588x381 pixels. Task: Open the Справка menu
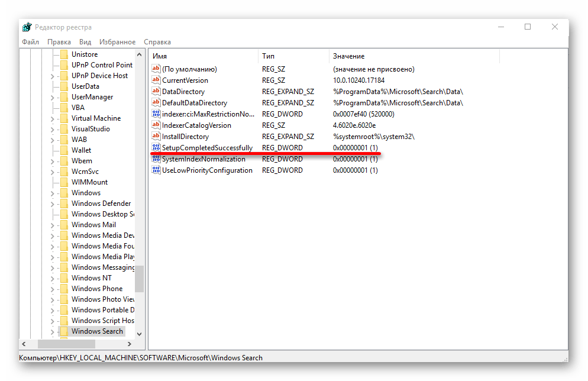tap(157, 42)
